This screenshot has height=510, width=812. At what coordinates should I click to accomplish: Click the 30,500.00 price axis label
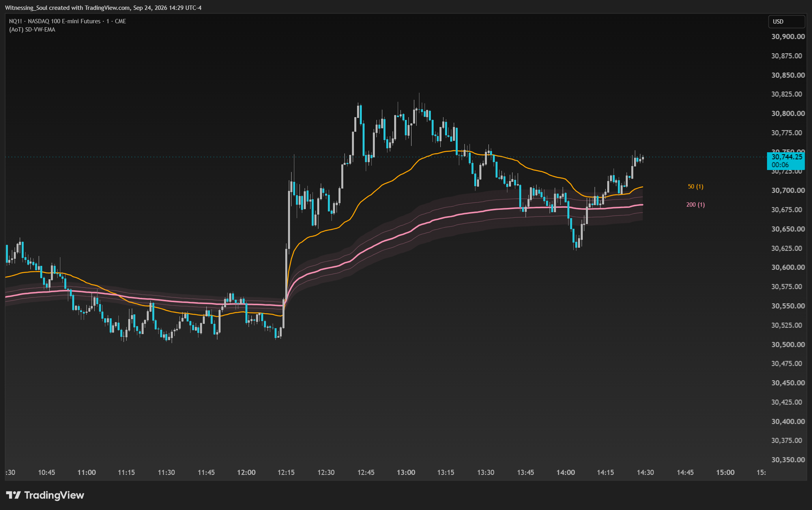click(x=788, y=345)
